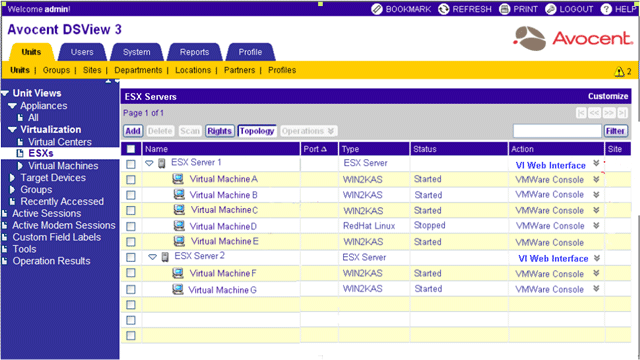
Task: Open VI Web Interface link for ESX Server 2
Action: [x=553, y=258]
